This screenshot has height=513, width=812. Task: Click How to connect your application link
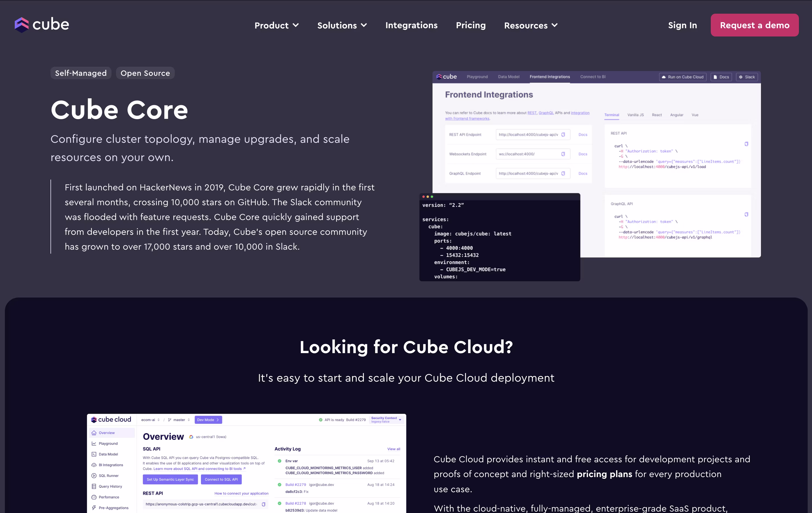point(241,493)
